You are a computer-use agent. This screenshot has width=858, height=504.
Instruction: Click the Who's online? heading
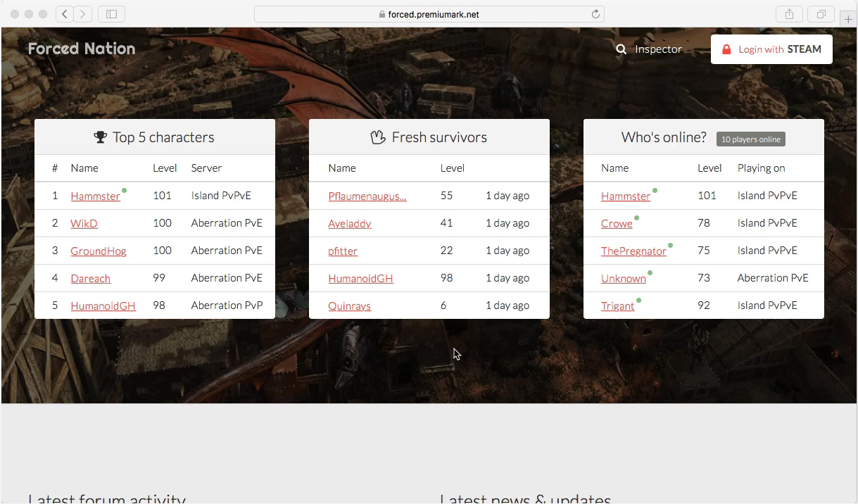[664, 137]
